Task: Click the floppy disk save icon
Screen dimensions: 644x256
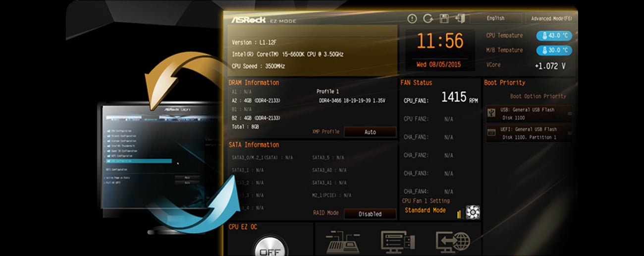Action: click(x=444, y=19)
